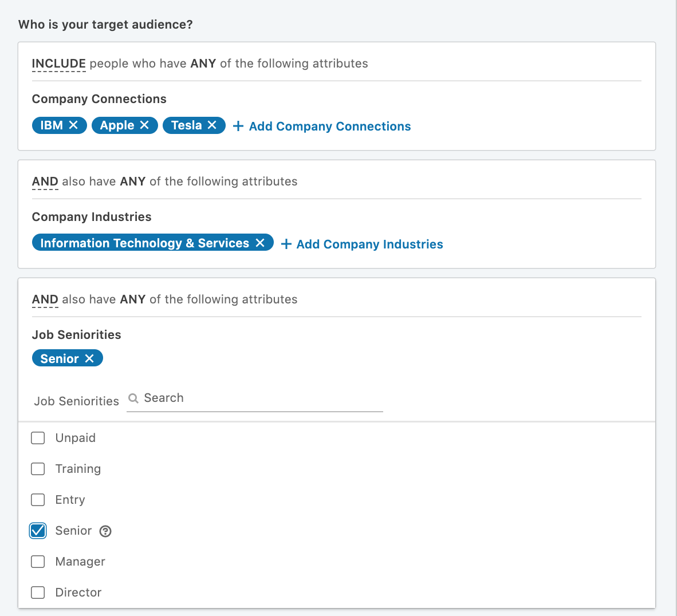The height and width of the screenshot is (616, 677).
Task: Click the Company Industries heading
Action: pyautogui.click(x=92, y=217)
